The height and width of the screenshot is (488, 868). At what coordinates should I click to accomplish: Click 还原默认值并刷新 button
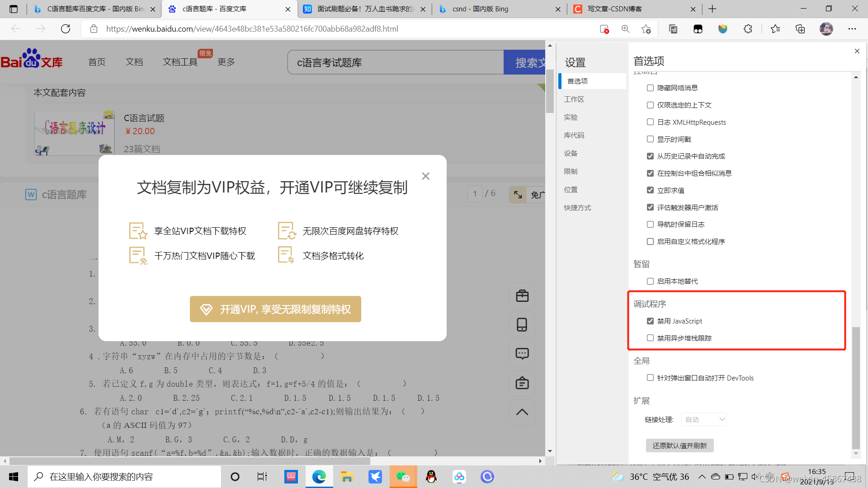679,446
